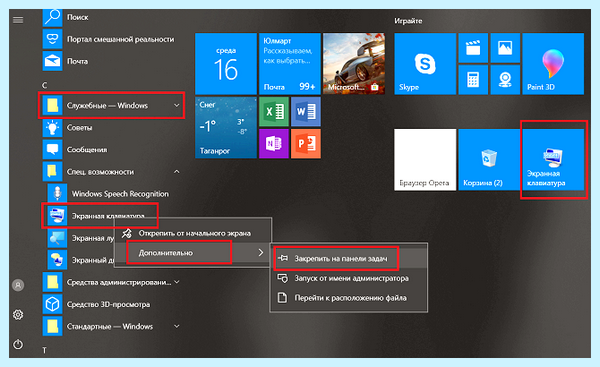The image size is (600, 367).
Task: Open the Почта mail icon in app list
Action: click(52, 61)
